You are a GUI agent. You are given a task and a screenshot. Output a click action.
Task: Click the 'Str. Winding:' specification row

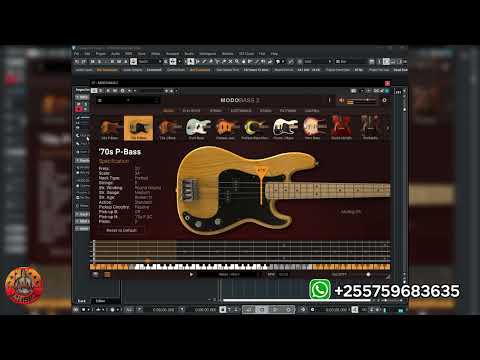click(x=130, y=188)
